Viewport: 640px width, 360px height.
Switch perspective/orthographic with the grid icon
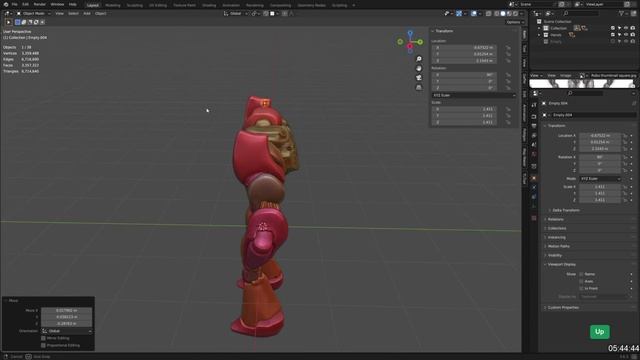coord(419,87)
